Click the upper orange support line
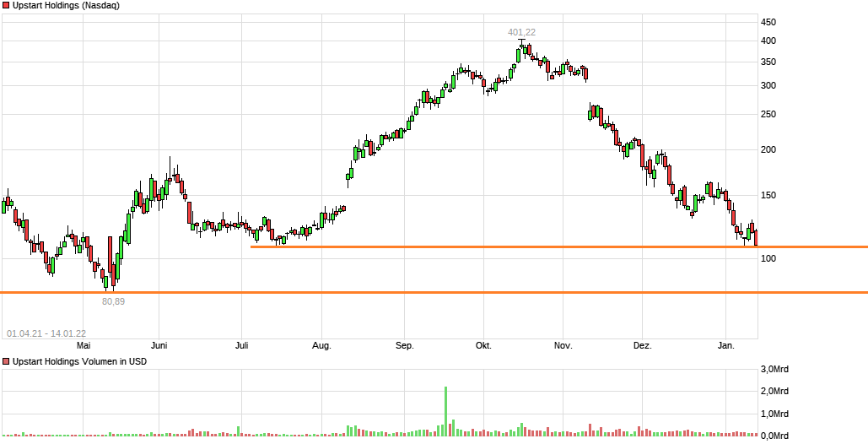 pyautogui.click(x=559, y=247)
